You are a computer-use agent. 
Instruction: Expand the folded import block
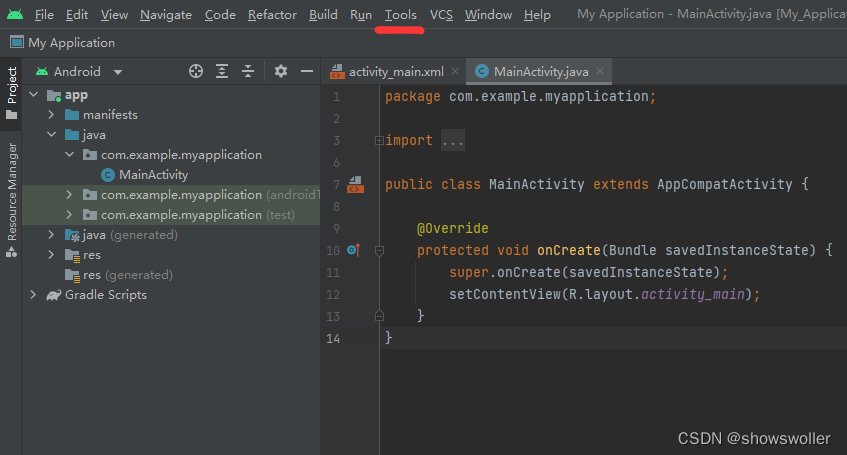pos(379,140)
